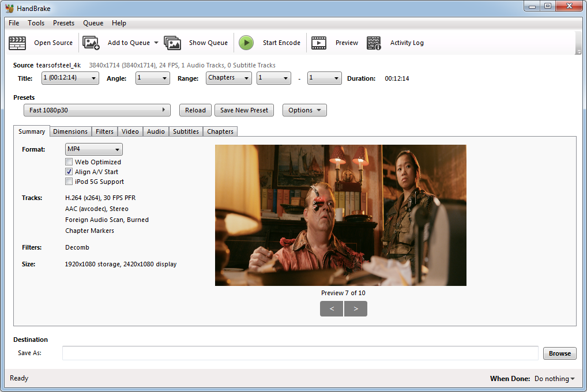
Task: Click the Reload preset button
Action: pyautogui.click(x=195, y=110)
